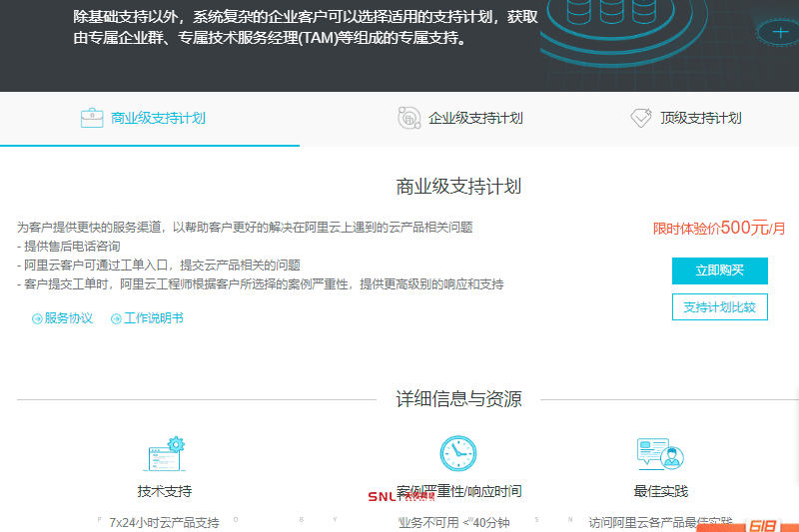Screen dimensions: 799x532
Task: Click the briefcase icon for 商业级支持计划
Action: pyautogui.click(x=92, y=118)
